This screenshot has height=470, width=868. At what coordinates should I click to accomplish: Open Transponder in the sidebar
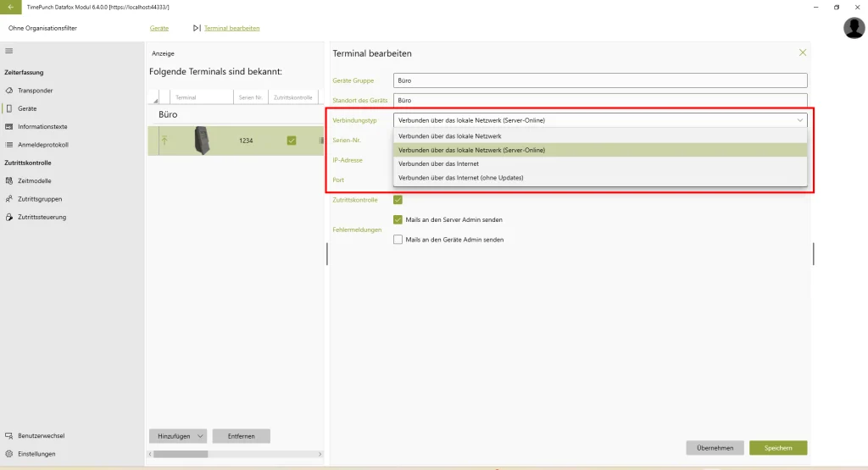pyautogui.click(x=35, y=90)
